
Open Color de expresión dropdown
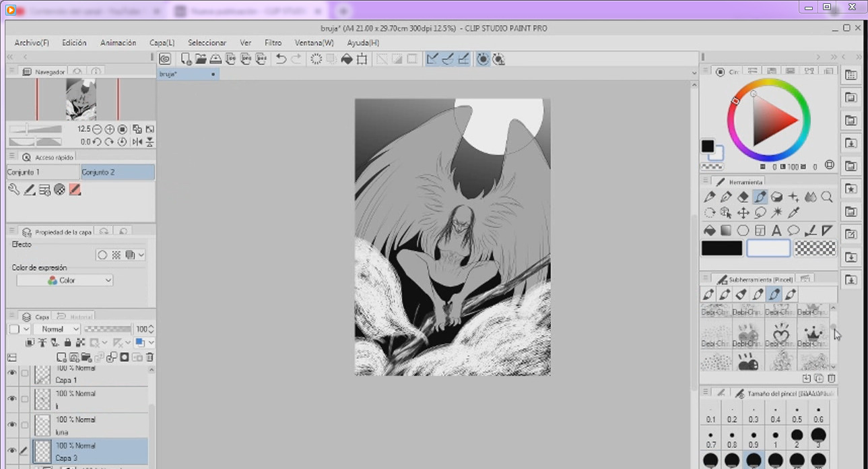pyautogui.click(x=65, y=280)
